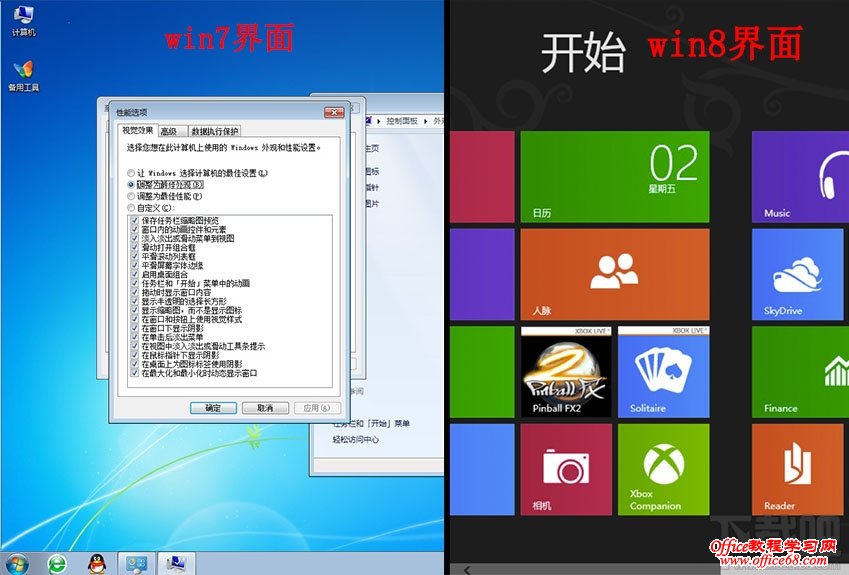The height and width of the screenshot is (575, 849).
Task: Open 任务栏和「开始」菜单 link in Control Panel
Action: [372, 423]
